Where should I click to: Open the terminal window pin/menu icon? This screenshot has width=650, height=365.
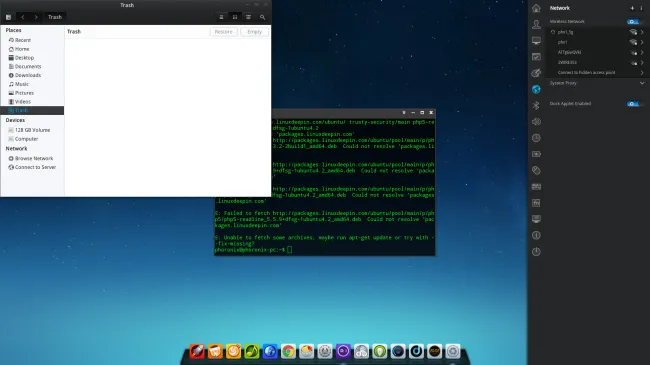404,112
